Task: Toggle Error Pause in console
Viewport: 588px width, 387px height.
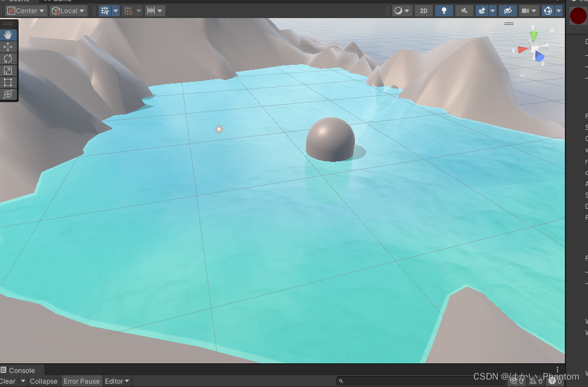Action: [x=81, y=381]
